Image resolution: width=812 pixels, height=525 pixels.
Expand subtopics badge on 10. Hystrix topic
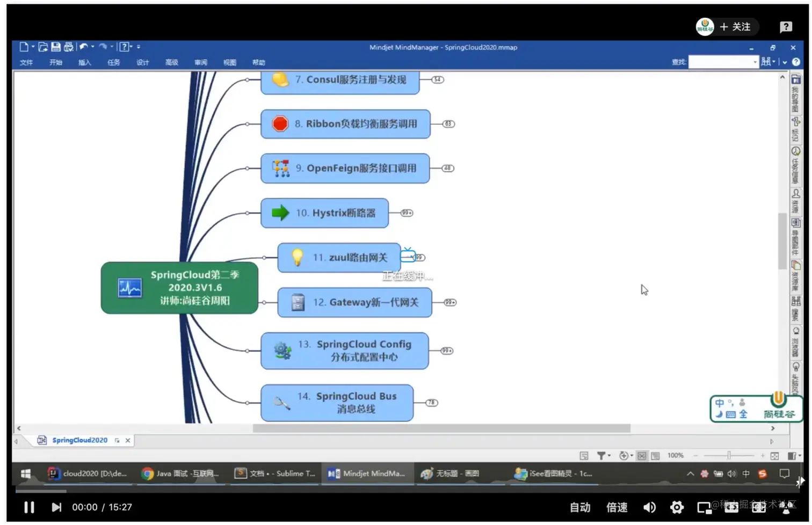pos(407,213)
